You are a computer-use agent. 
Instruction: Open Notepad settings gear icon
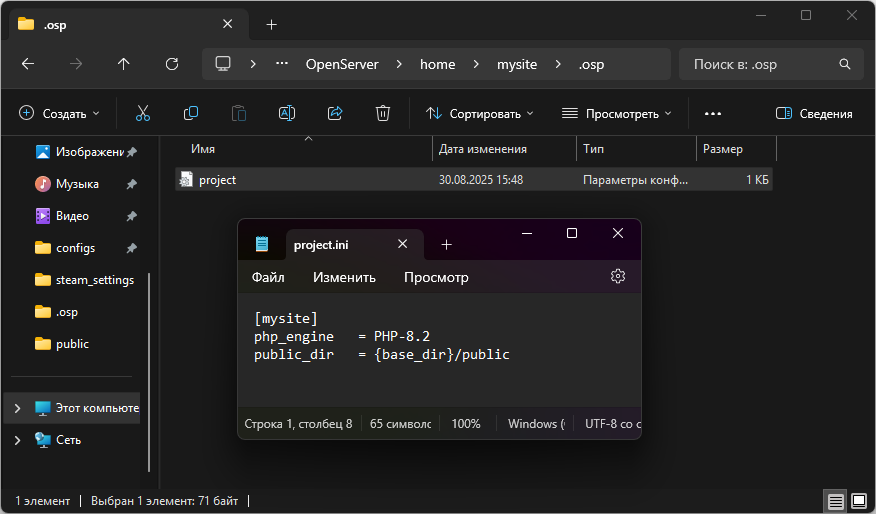tap(618, 277)
